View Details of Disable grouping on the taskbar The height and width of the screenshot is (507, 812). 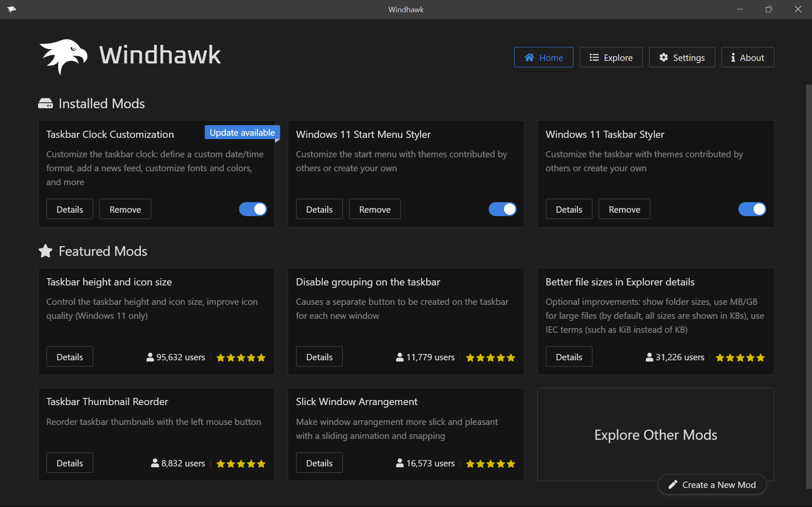pos(319,356)
